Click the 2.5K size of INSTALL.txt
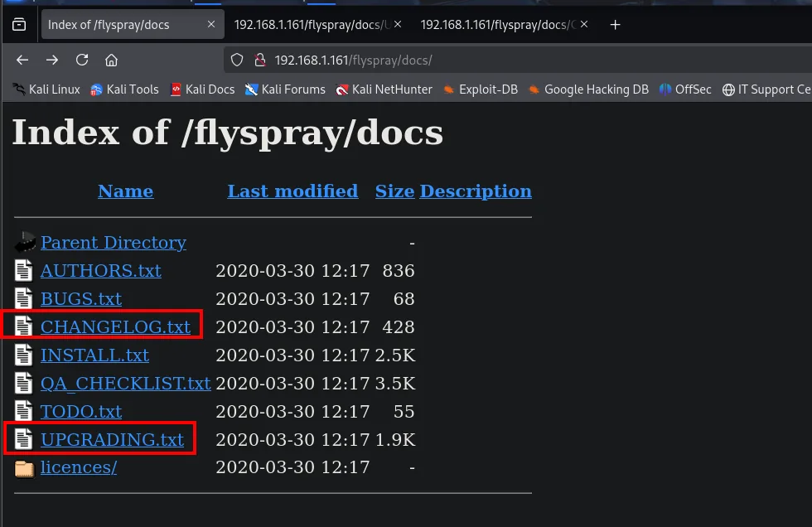This screenshot has height=527, width=812. pyautogui.click(x=395, y=355)
